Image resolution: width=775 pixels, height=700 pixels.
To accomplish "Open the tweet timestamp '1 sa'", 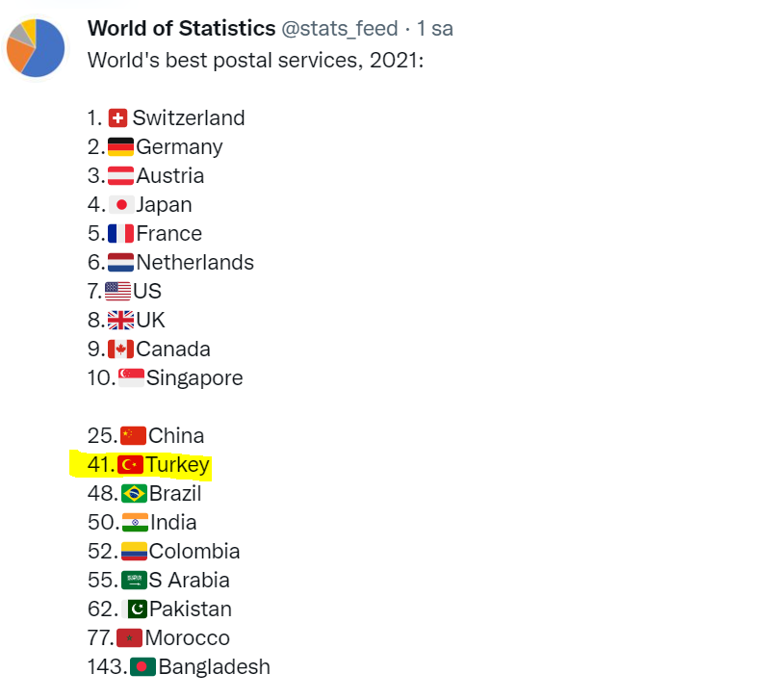I will point(435,29).
